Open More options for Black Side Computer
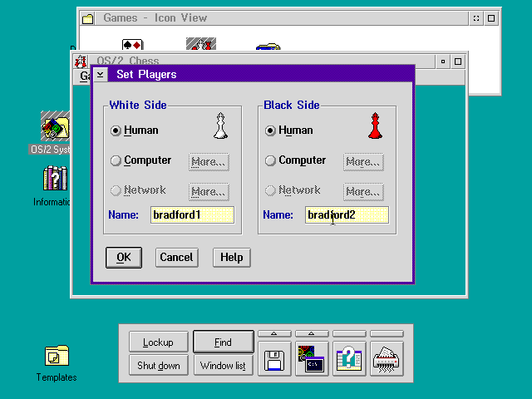The height and width of the screenshot is (399, 532). [363, 162]
